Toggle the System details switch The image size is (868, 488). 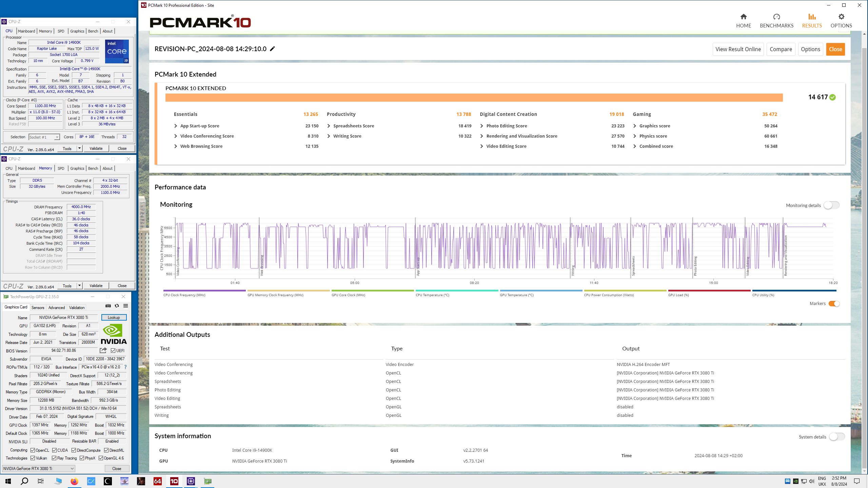[x=837, y=437]
